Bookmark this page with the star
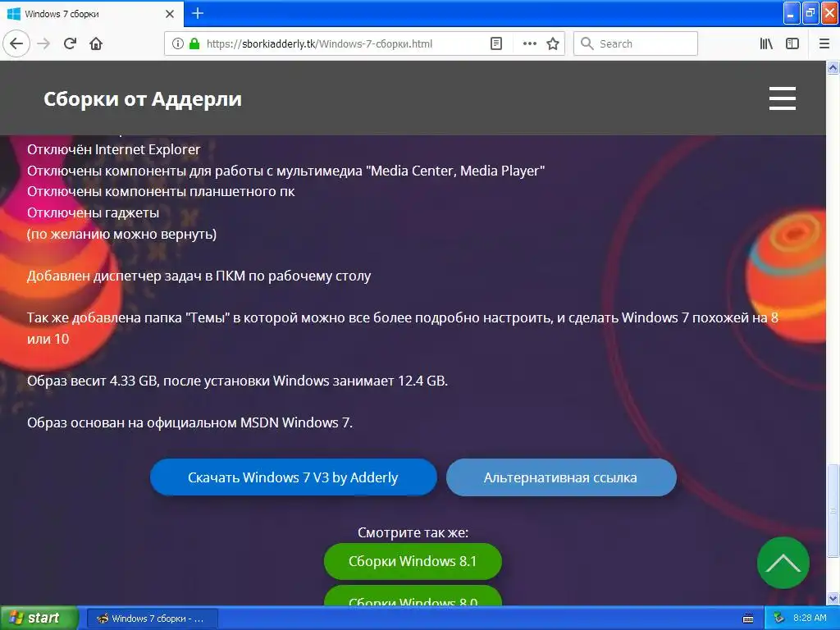 click(x=553, y=43)
